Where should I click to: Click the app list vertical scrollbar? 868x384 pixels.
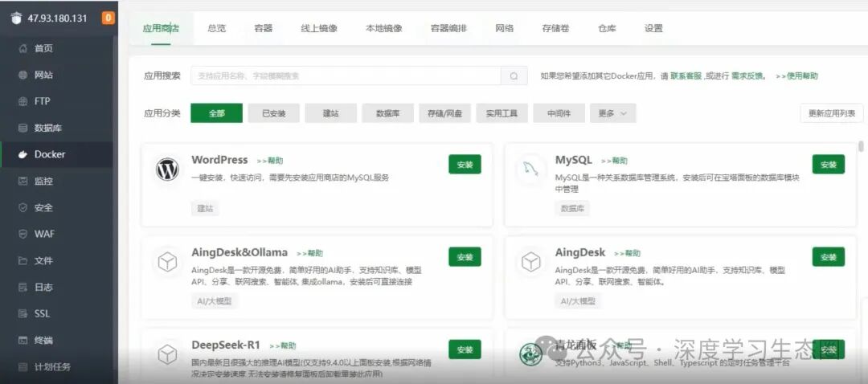861,147
